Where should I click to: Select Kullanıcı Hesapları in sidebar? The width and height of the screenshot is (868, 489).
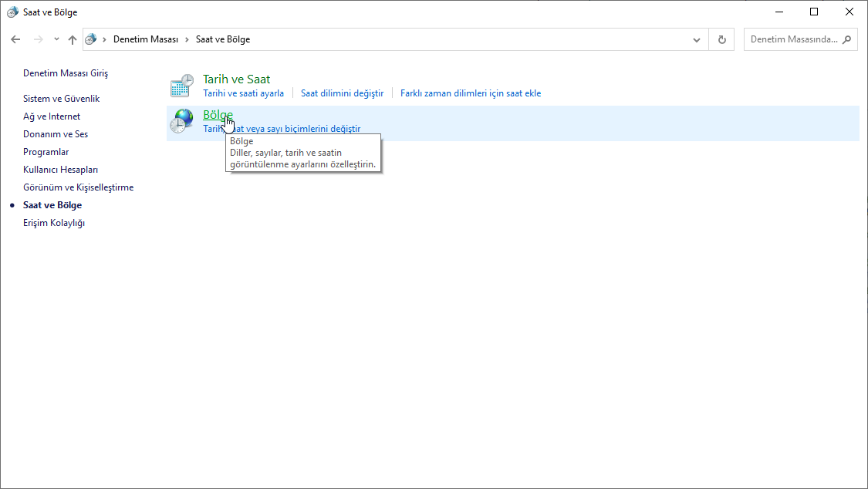pos(60,170)
